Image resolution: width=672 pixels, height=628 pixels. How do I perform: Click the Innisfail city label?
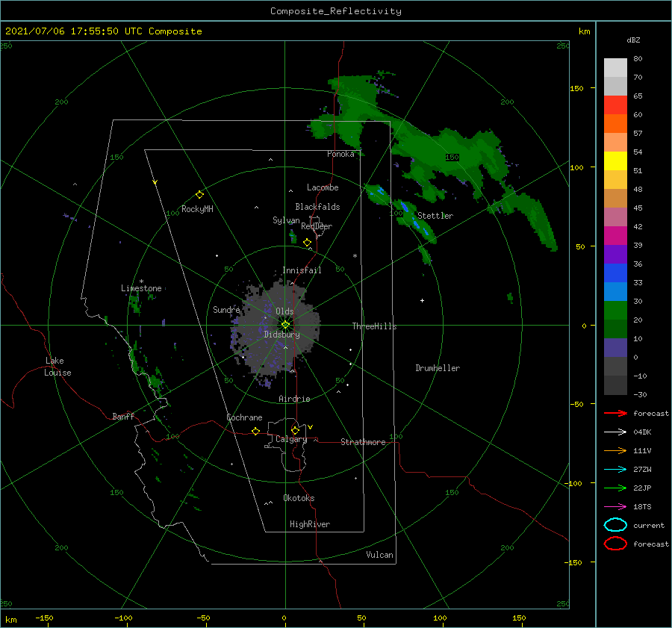302,270
